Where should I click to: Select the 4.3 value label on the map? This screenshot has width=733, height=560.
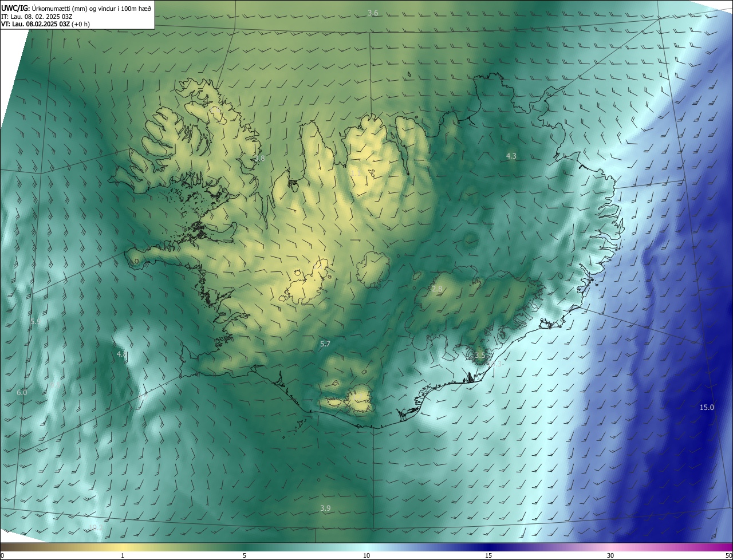click(x=511, y=156)
